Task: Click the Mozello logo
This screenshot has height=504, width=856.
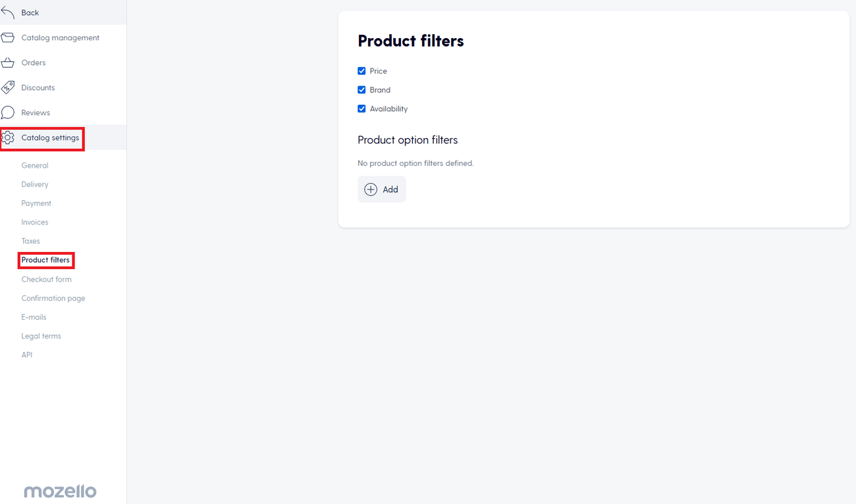Action: coord(60,491)
